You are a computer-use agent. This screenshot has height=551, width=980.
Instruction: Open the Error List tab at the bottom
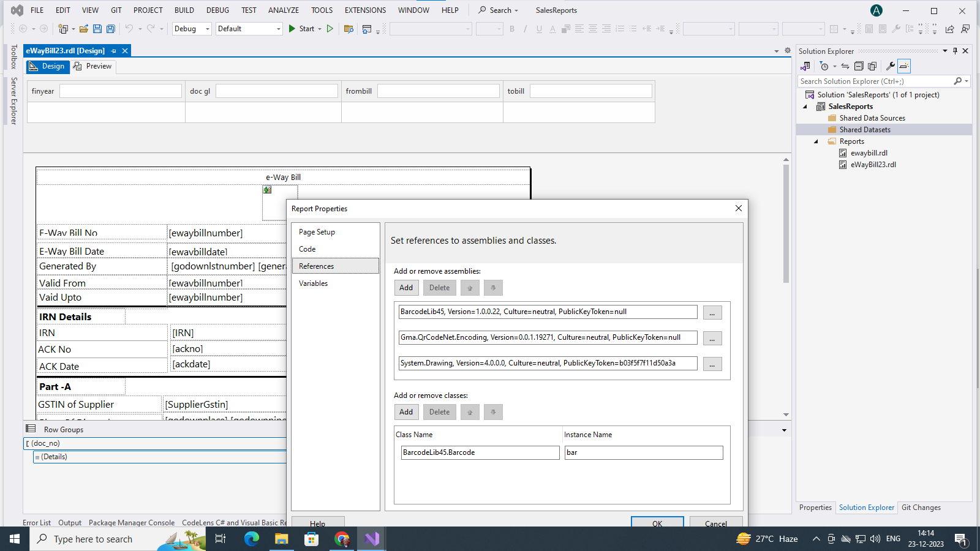point(37,523)
